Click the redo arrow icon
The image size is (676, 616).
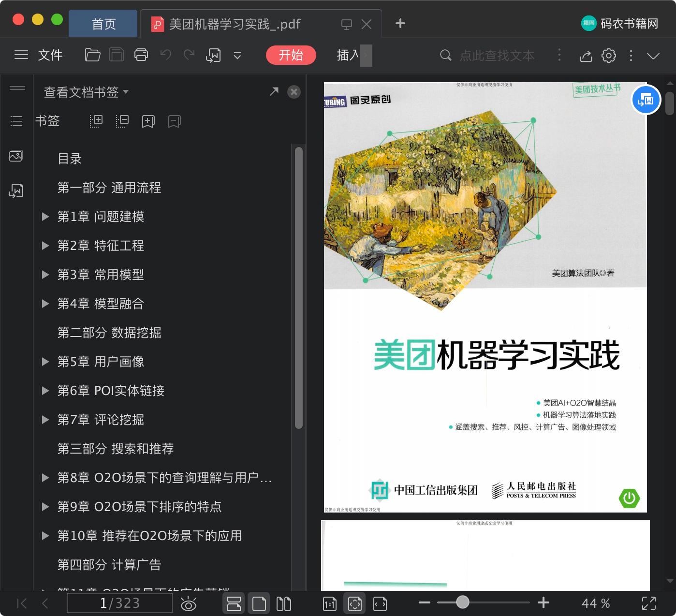[189, 55]
